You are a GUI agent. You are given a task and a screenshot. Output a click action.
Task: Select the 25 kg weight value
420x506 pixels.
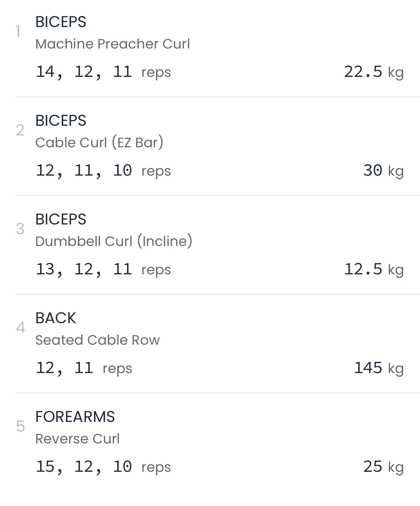coord(383,467)
